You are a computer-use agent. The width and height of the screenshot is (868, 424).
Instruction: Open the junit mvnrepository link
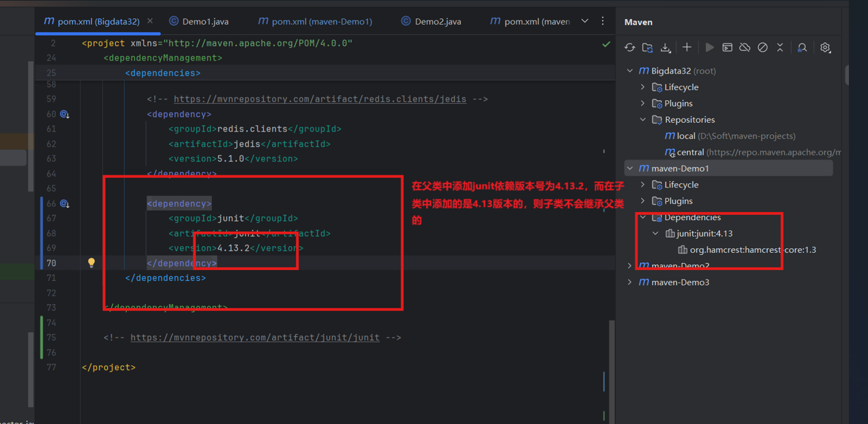(x=255, y=337)
